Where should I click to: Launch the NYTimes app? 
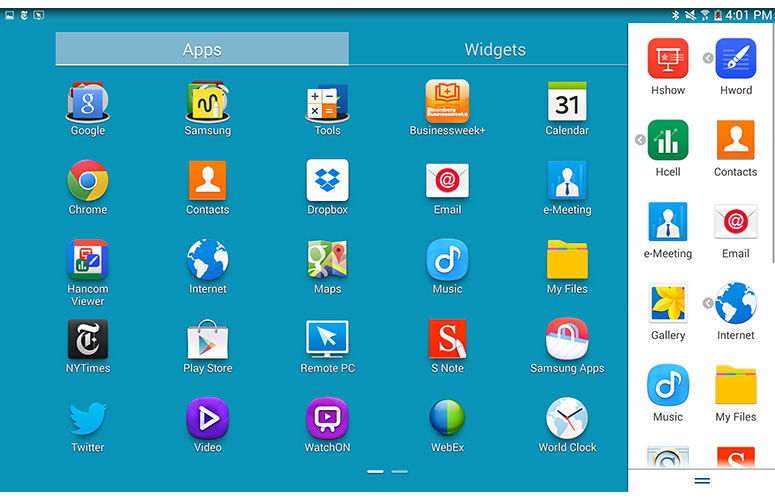click(x=87, y=339)
